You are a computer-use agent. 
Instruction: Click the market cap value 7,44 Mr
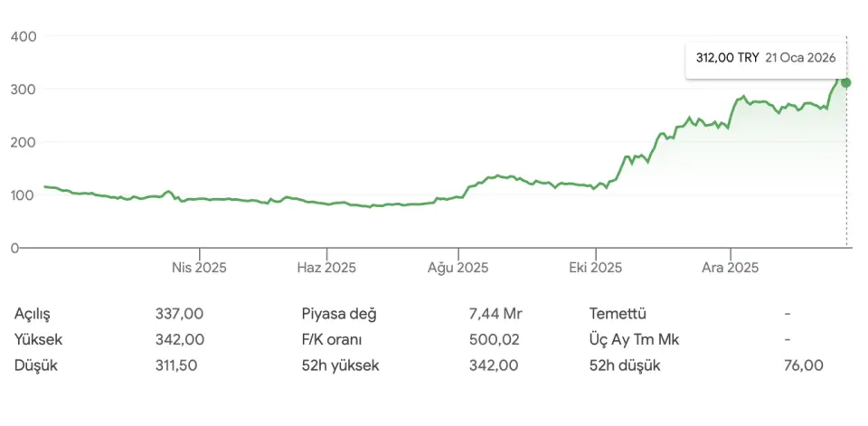click(495, 314)
